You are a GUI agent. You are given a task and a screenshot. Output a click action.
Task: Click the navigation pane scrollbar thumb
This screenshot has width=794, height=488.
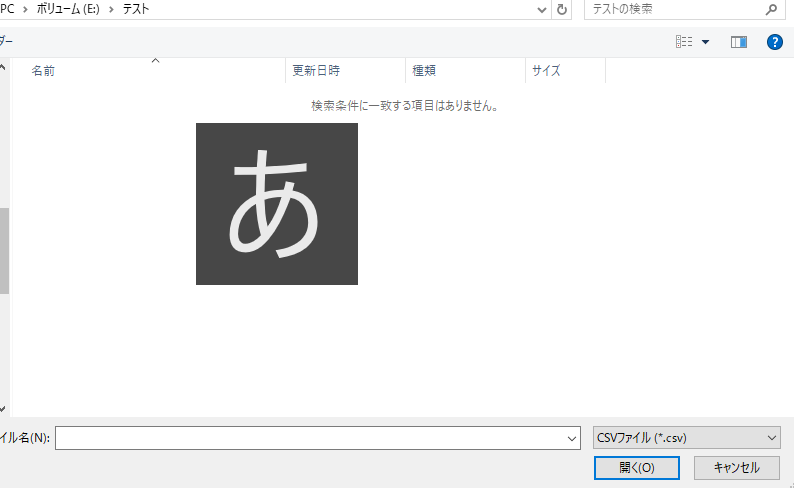(x=4, y=251)
